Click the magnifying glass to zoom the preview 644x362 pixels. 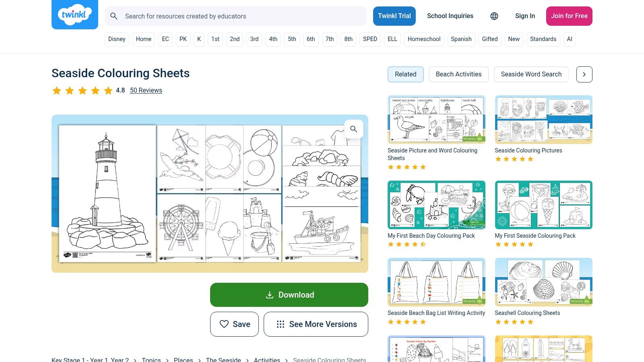tap(354, 129)
